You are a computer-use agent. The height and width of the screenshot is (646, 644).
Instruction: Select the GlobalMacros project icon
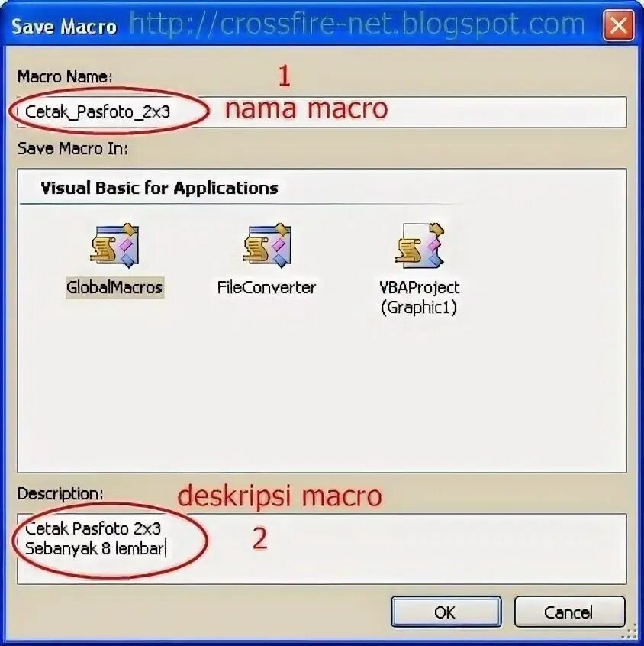pyautogui.click(x=115, y=246)
